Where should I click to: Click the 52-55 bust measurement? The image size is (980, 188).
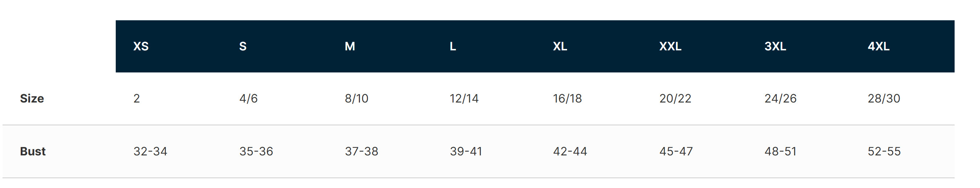884,151
